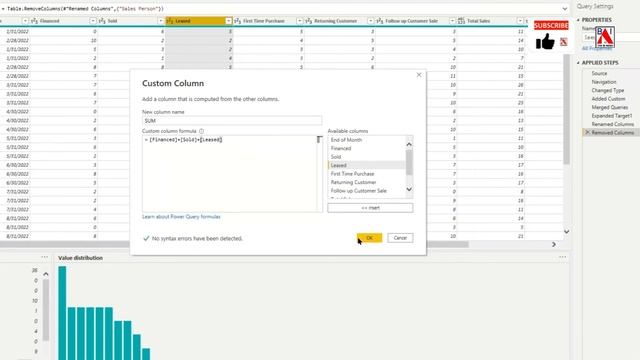
Task: Click OK in Custom Column dialog
Action: (x=369, y=238)
